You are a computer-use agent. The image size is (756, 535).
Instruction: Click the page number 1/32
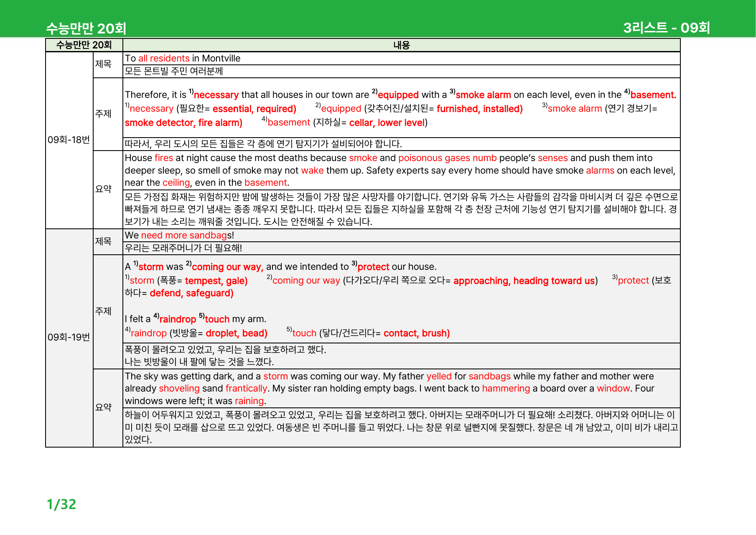click(x=61, y=504)
